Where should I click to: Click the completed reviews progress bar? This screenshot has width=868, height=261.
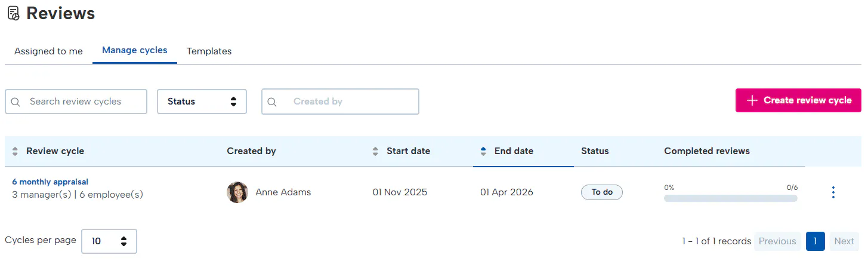[730, 198]
